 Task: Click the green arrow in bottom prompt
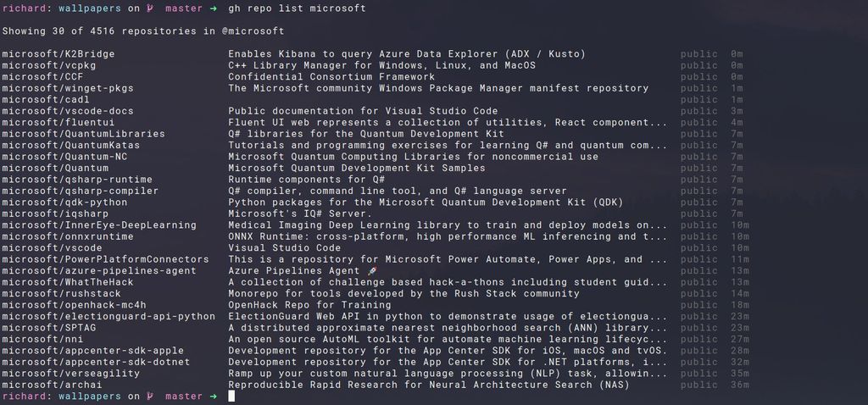[x=214, y=397]
